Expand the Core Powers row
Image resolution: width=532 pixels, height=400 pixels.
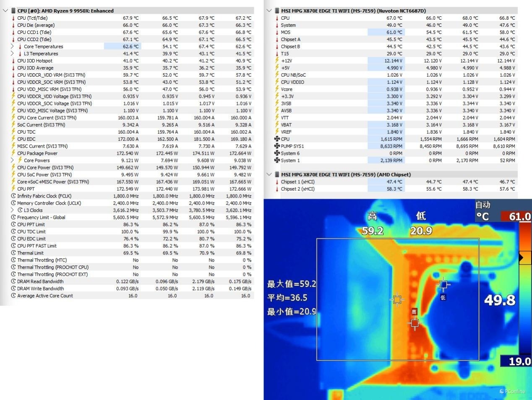point(12,161)
